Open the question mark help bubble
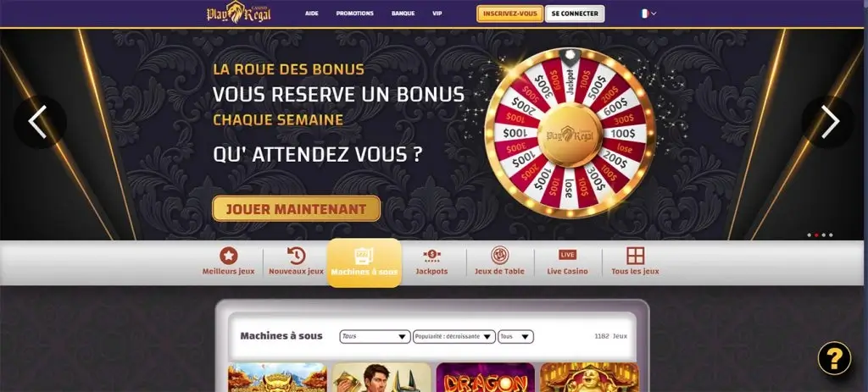 coord(834,359)
